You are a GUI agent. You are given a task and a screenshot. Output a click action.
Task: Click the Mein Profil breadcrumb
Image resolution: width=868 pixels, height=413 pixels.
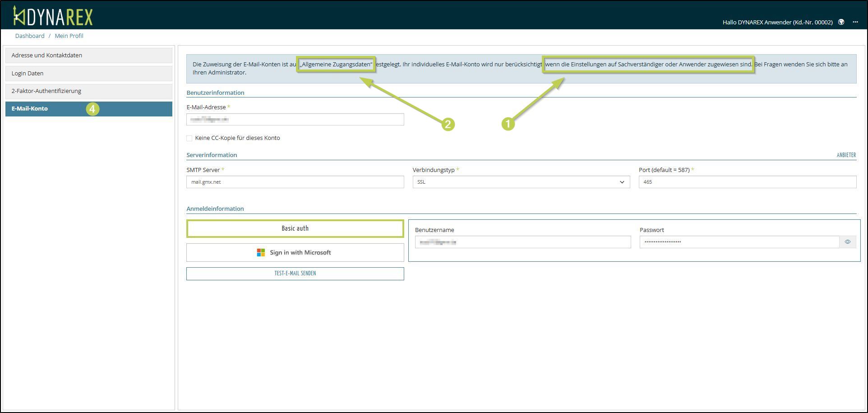pos(69,36)
